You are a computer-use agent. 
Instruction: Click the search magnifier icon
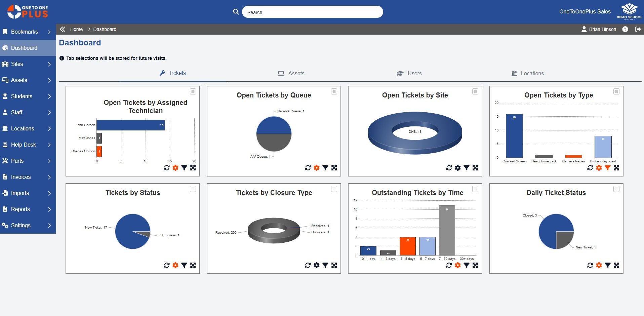[x=236, y=12]
